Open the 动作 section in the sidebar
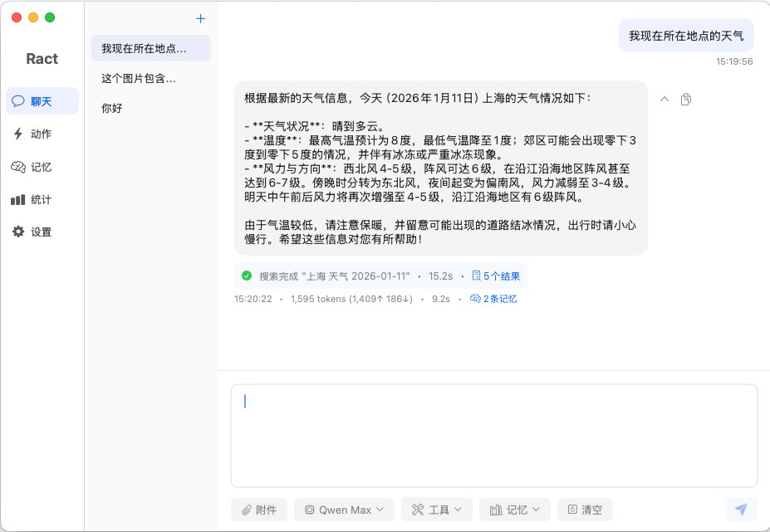This screenshot has width=770, height=532. pyautogui.click(x=42, y=134)
